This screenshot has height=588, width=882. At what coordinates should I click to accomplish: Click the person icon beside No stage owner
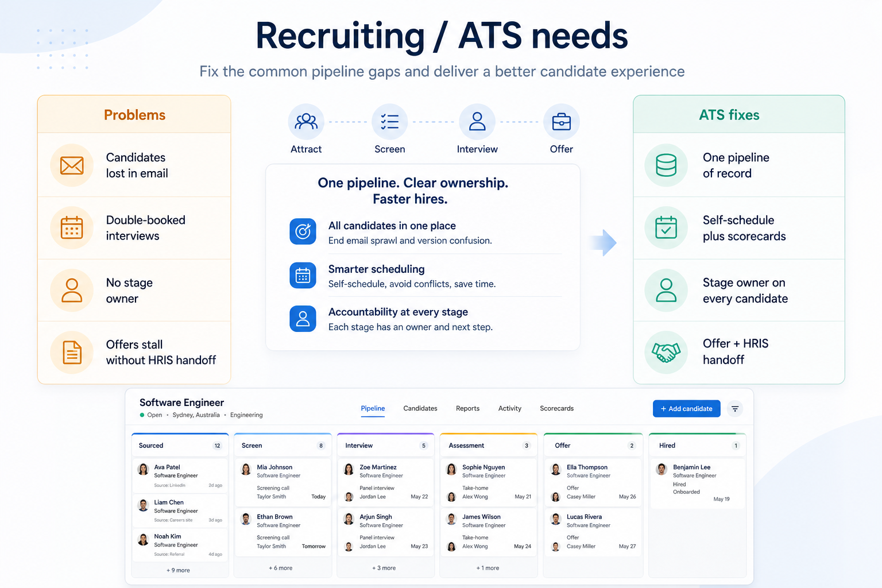click(72, 291)
